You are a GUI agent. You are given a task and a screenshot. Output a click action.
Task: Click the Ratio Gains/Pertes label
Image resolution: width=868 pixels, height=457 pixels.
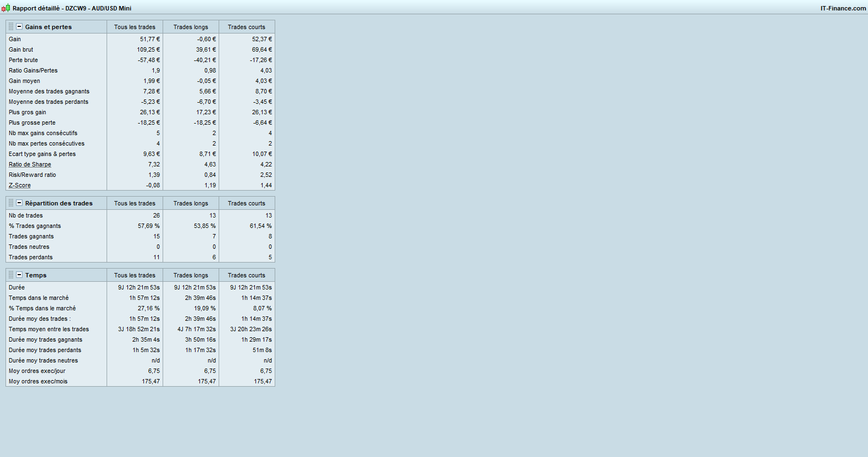coord(33,70)
